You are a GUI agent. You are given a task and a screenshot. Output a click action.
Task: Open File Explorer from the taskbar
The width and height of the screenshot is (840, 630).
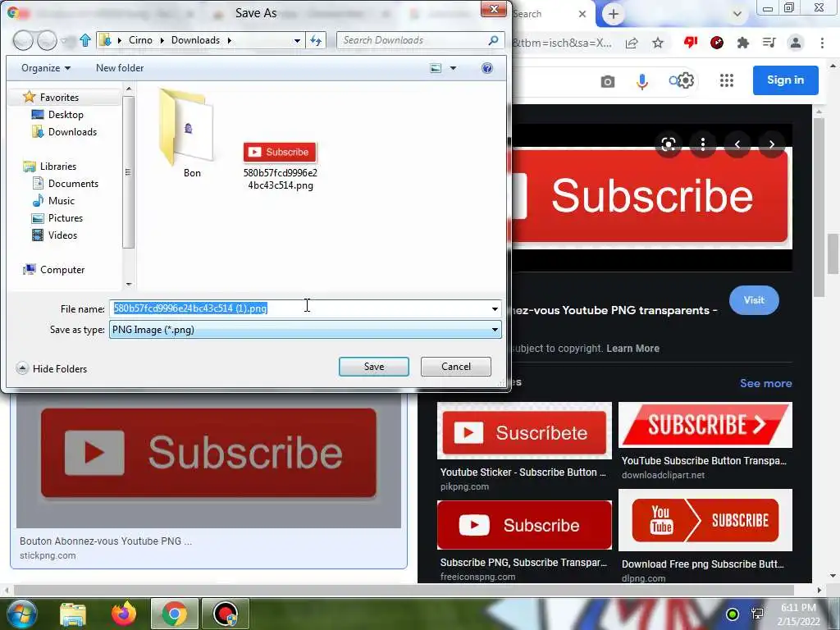tap(73, 614)
